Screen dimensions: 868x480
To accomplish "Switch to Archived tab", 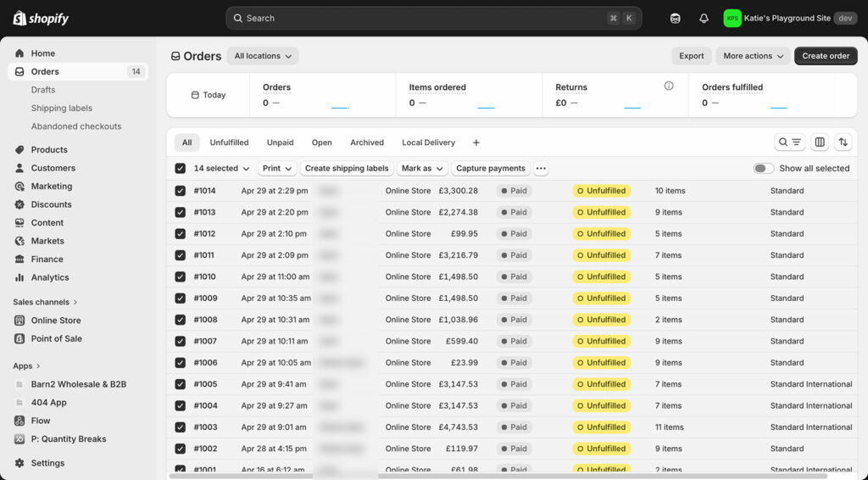I will click(367, 142).
